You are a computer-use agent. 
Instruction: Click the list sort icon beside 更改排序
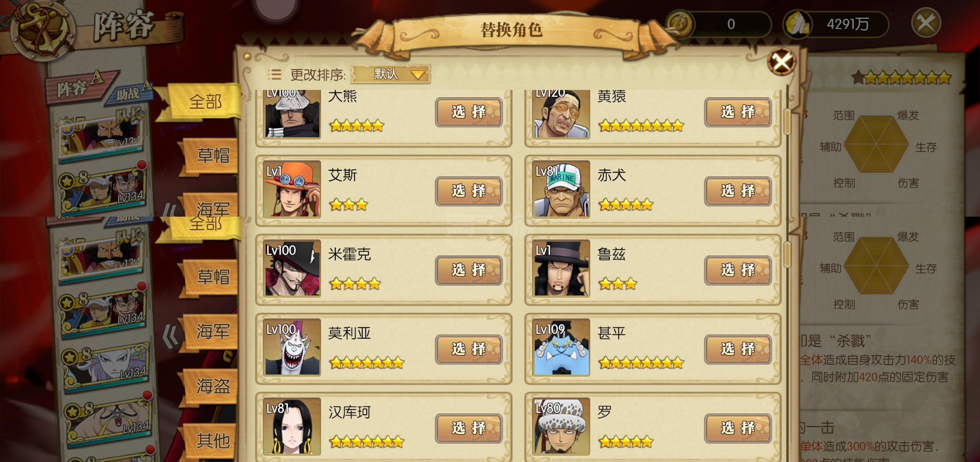274,74
